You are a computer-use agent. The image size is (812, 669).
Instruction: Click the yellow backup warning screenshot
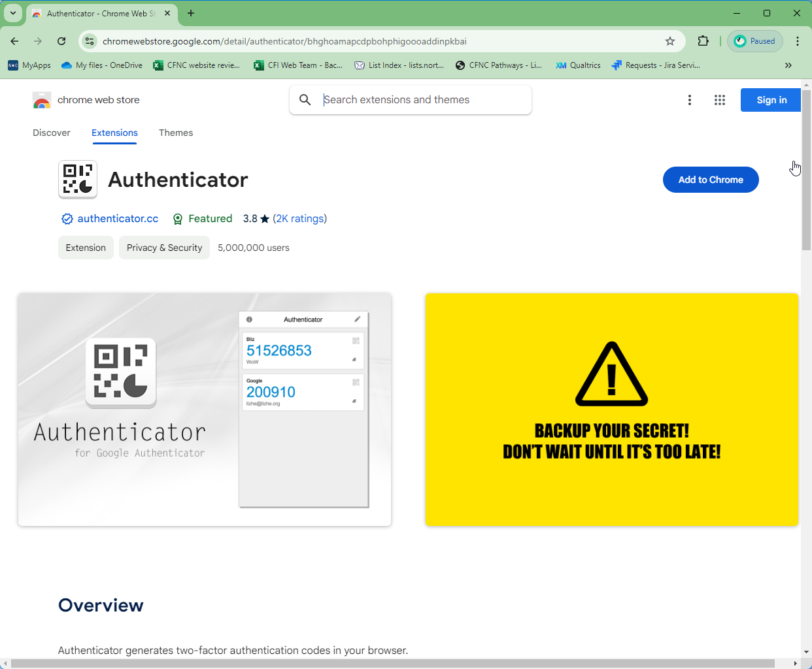click(611, 410)
